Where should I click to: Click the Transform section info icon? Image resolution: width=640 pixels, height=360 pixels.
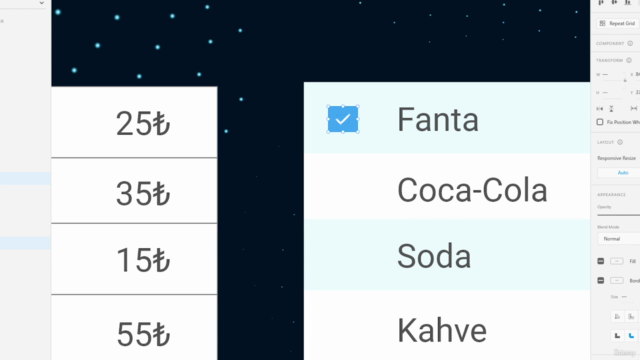click(629, 60)
